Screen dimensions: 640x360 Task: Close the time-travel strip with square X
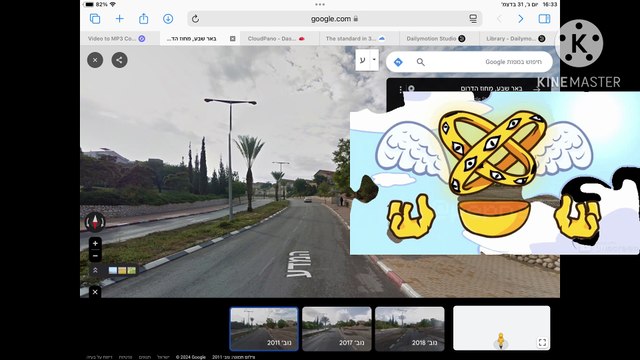click(x=95, y=292)
